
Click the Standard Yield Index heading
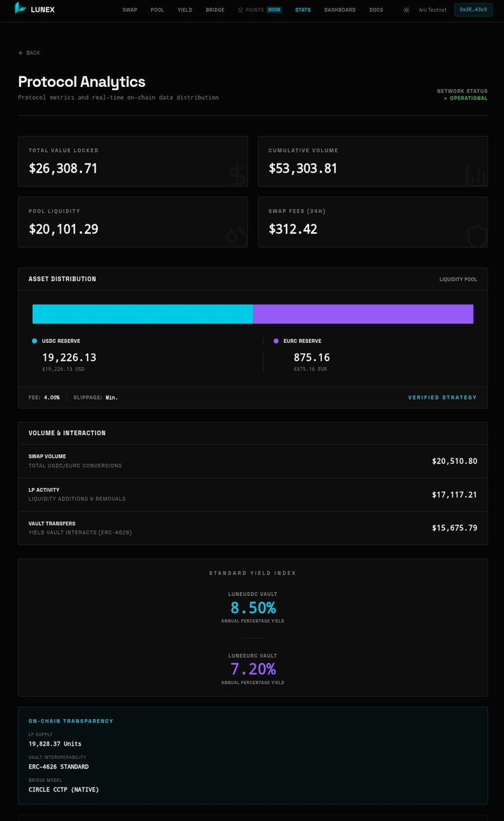coord(252,573)
